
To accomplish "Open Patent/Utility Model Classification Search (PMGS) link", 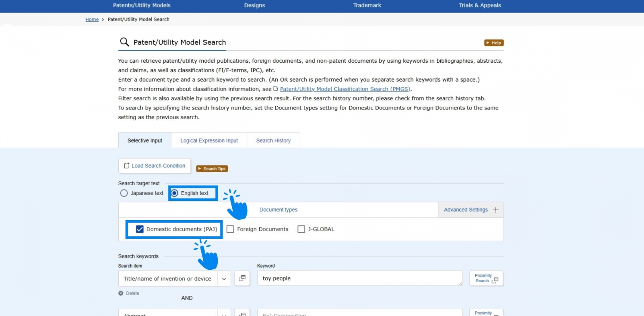I will 345,89.
